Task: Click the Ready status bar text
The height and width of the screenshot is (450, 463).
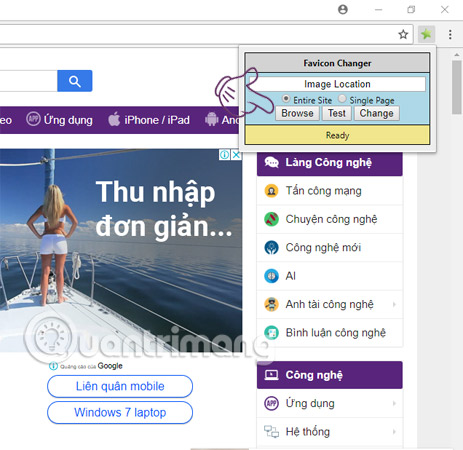Action: coord(337,135)
